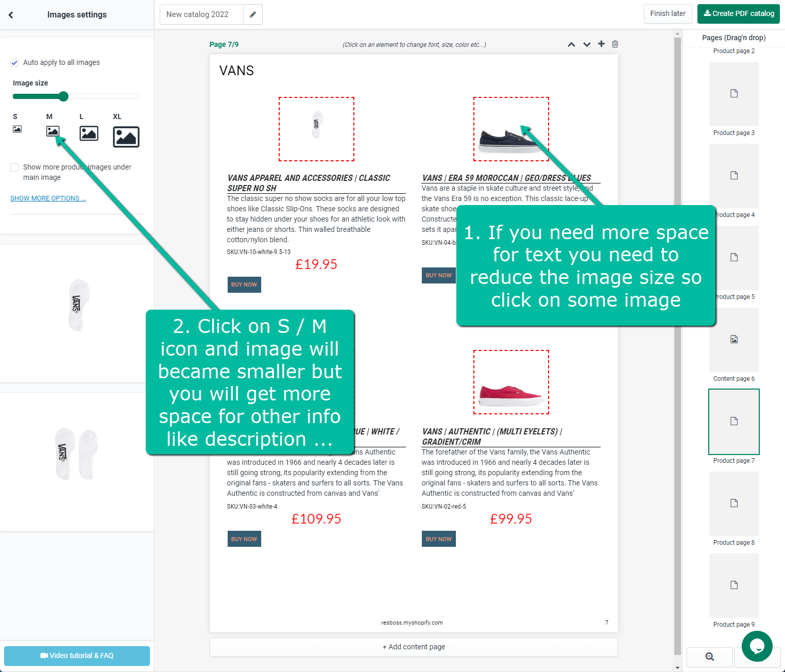Edit catalog name with pencil icon
Screen dimensions: 785x672
click(x=253, y=14)
